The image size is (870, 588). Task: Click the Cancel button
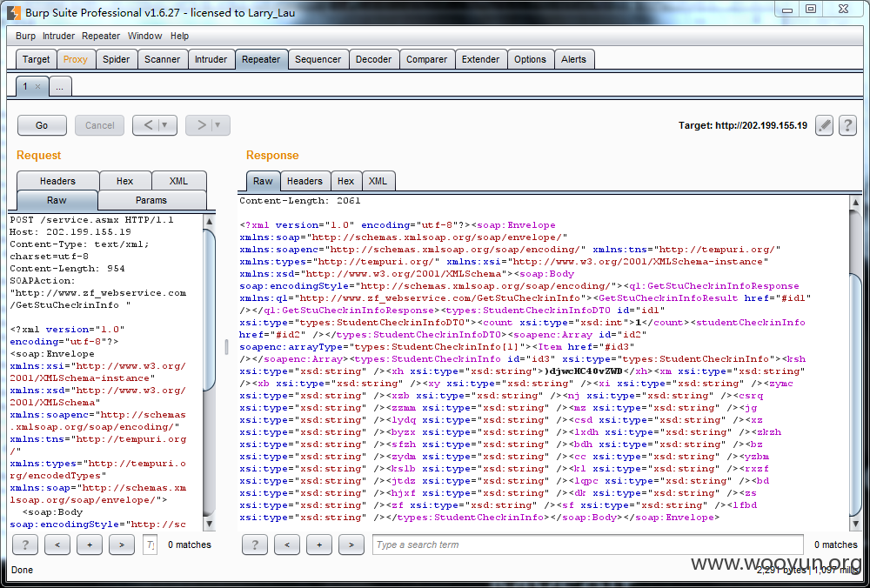tap(100, 125)
